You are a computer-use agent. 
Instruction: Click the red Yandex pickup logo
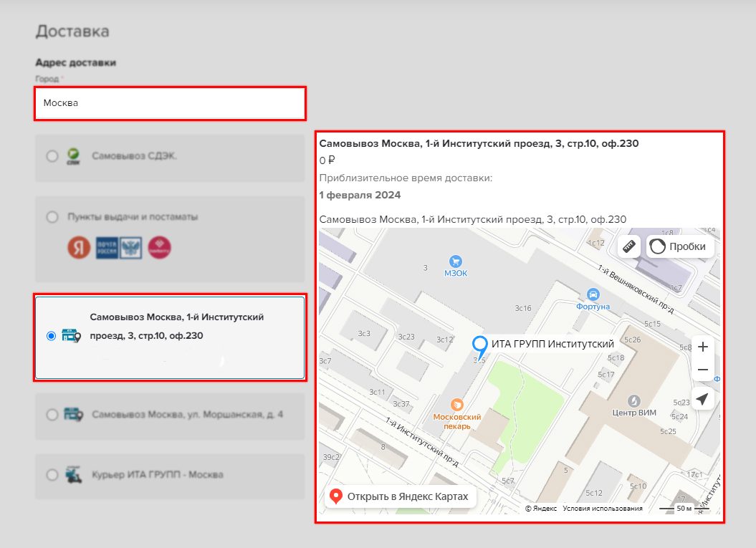(79, 247)
